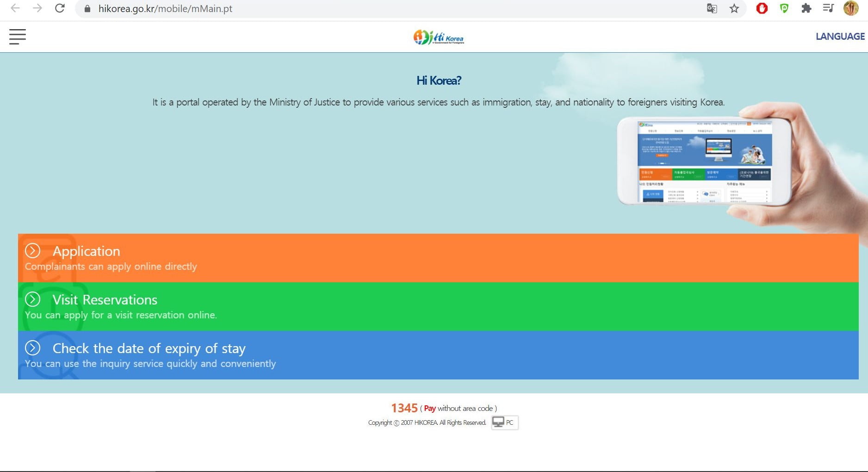
Task: Open the media control playlist icon
Action: pyautogui.click(x=828, y=8)
